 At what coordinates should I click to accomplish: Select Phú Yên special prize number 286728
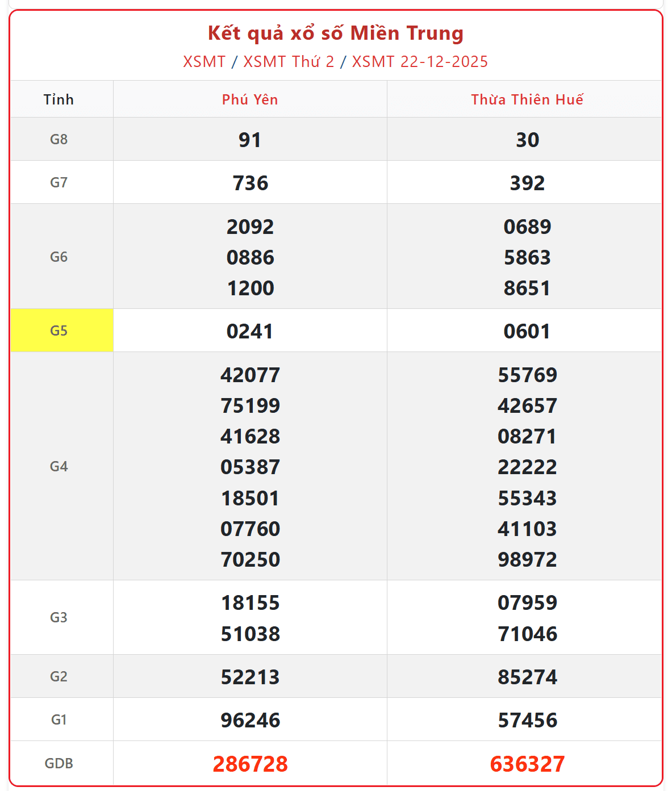click(250, 764)
